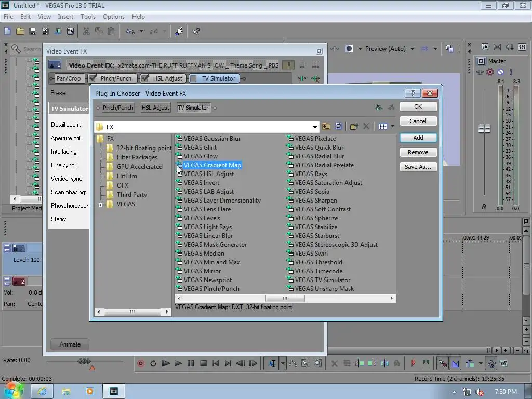Click the Master volume fader handle
The width and height of the screenshot is (532, 399).
[484, 129]
